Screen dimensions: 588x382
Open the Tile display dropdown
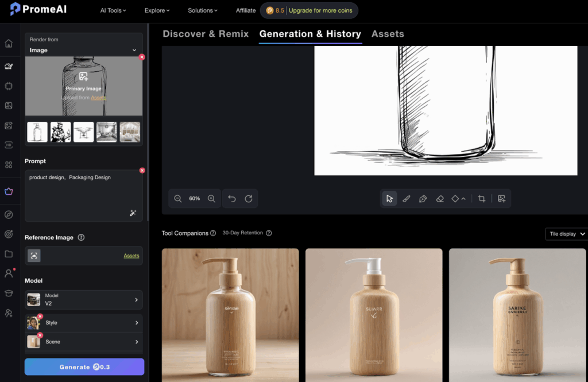tap(567, 234)
